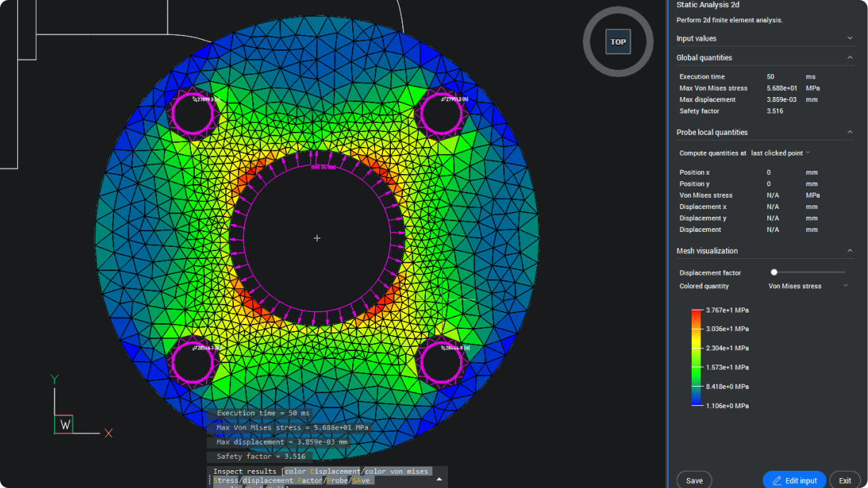Screen dimensions: 868x488
Task: Select the red X axis indicator
Action: pyautogui.click(x=108, y=433)
